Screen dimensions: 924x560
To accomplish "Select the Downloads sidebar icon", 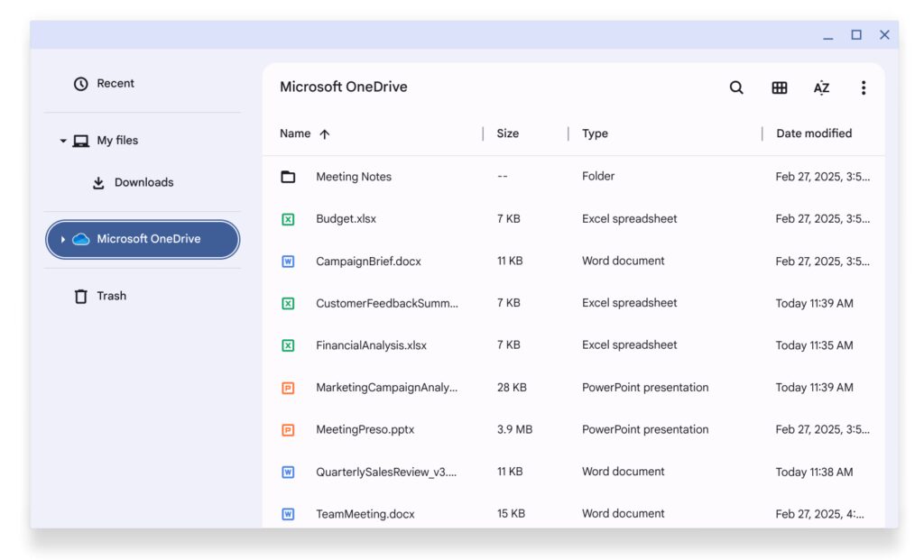I will coord(97,182).
